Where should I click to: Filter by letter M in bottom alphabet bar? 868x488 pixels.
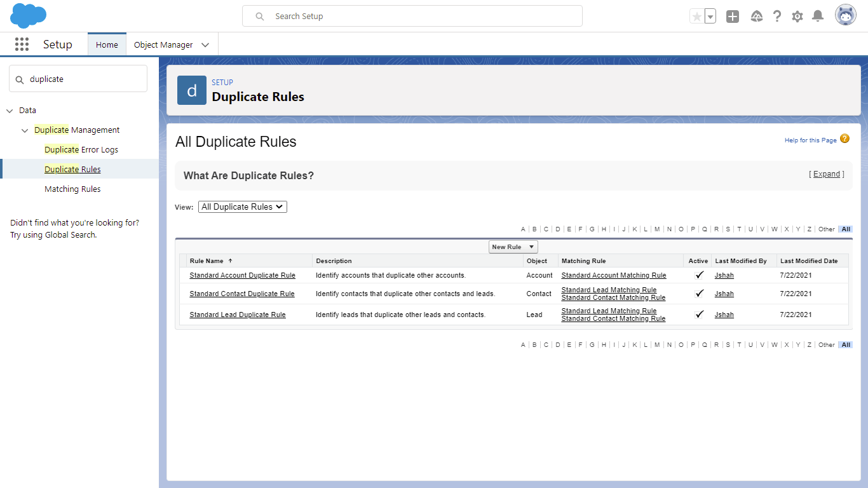(x=657, y=344)
